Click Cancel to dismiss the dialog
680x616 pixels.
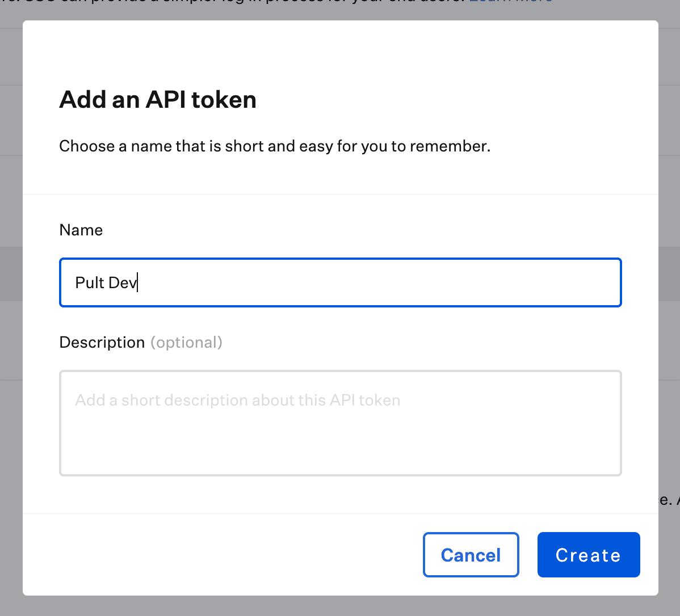[471, 555]
